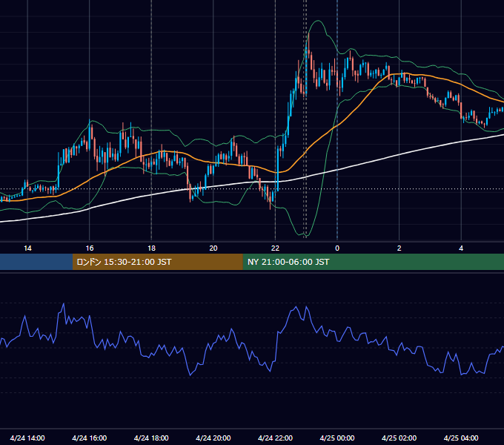The width and height of the screenshot is (504, 445).
Task: Click the ロンドン 15:30-21:00 JST session bar
Action: [157, 262]
